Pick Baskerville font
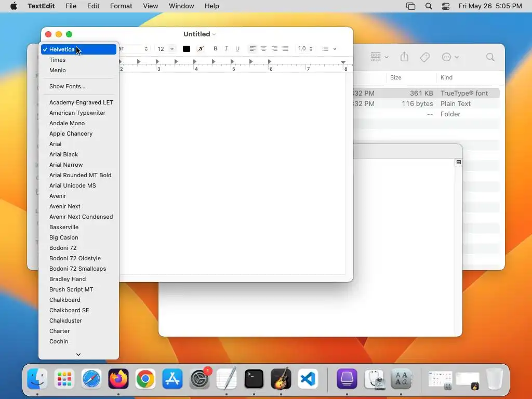 click(x=79, y=228)
